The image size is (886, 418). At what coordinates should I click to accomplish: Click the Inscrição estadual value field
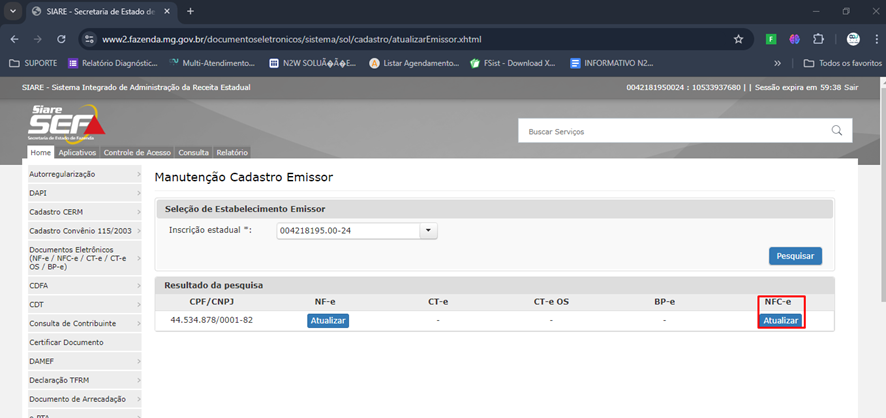click(x=348, y=230)
